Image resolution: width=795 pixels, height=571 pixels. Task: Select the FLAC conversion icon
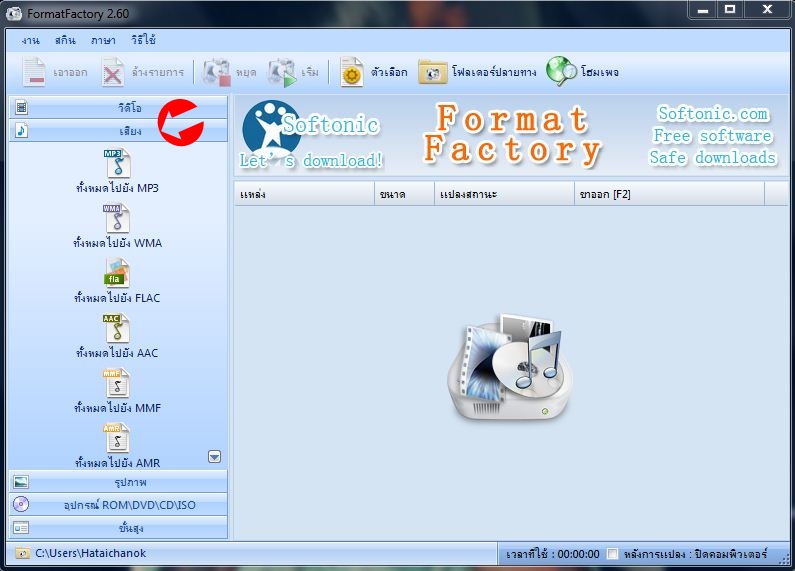(117, 273)
